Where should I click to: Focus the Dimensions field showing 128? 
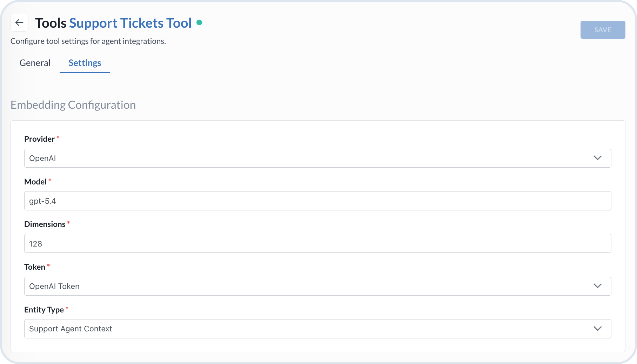[x=317, y=243]
